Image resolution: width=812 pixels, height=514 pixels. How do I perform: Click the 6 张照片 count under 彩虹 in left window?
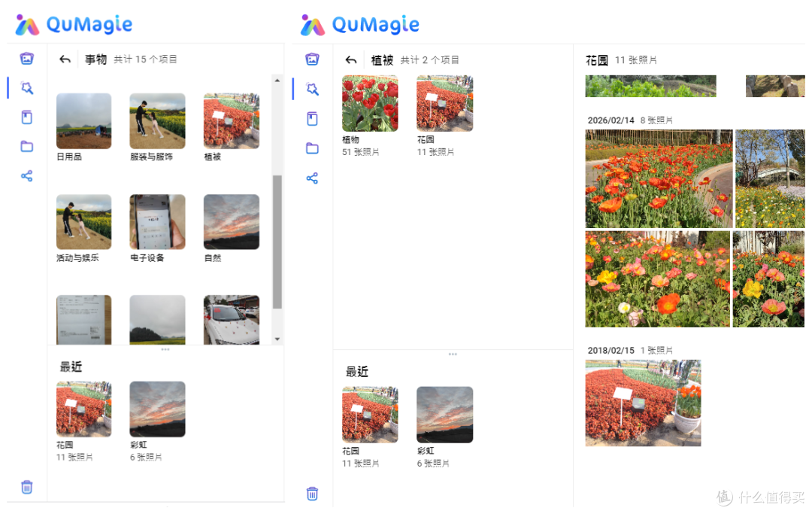coord(146,457)
